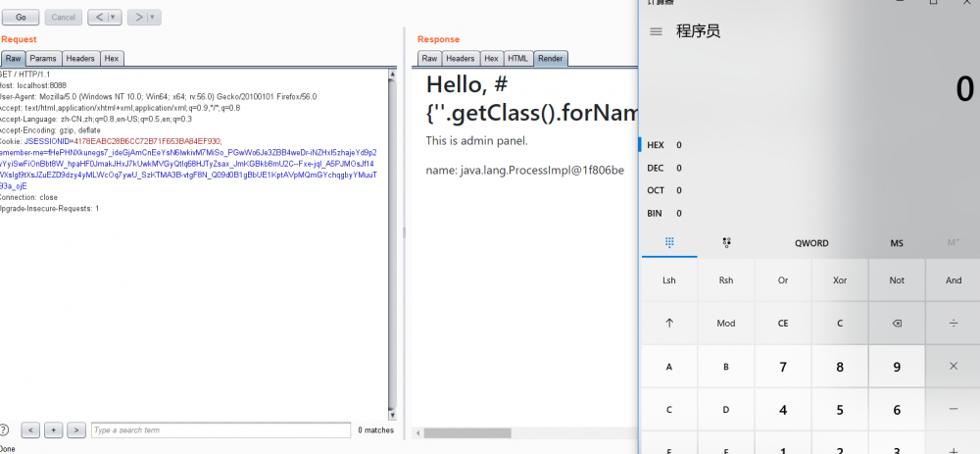Click the response pane horizontal scrollbar thumb
This screenshot has width=980, height=454.
pos(467,432)
